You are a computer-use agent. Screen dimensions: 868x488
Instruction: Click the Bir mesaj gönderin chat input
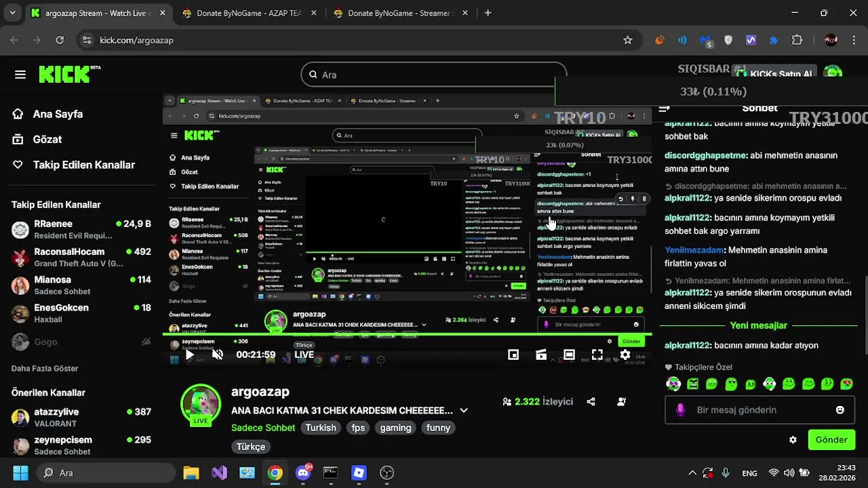759,410
